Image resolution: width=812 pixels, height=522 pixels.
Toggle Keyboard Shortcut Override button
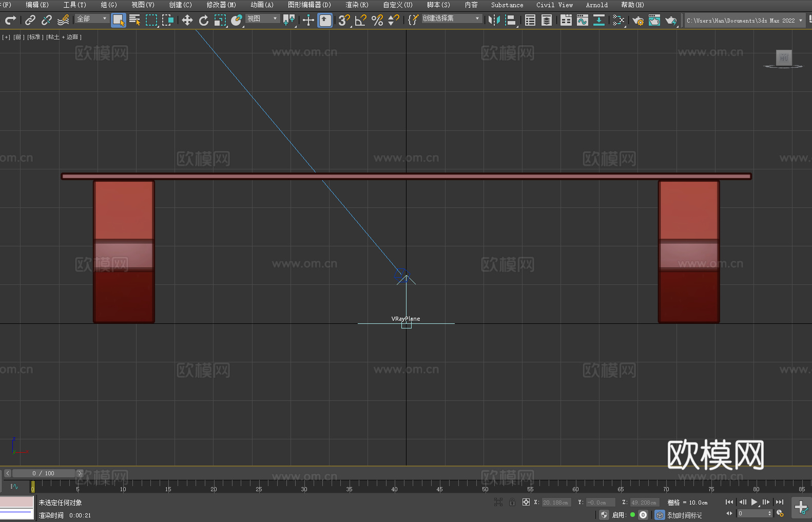[325, 20]
